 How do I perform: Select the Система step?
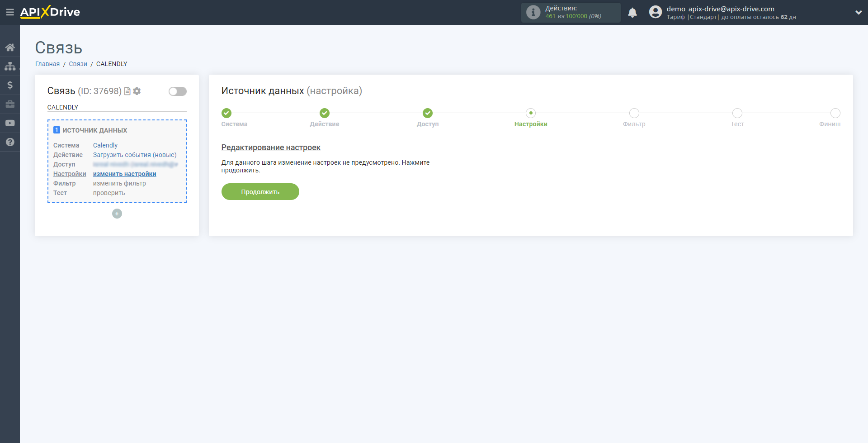[x=226, y=113]
